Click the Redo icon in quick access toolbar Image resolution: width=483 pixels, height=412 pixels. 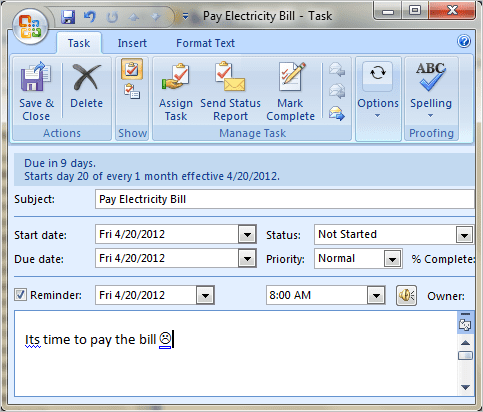(x=112, y=17)
